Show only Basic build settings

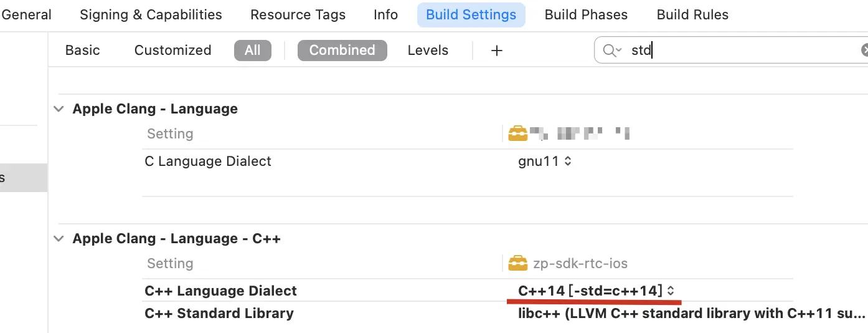82,51
